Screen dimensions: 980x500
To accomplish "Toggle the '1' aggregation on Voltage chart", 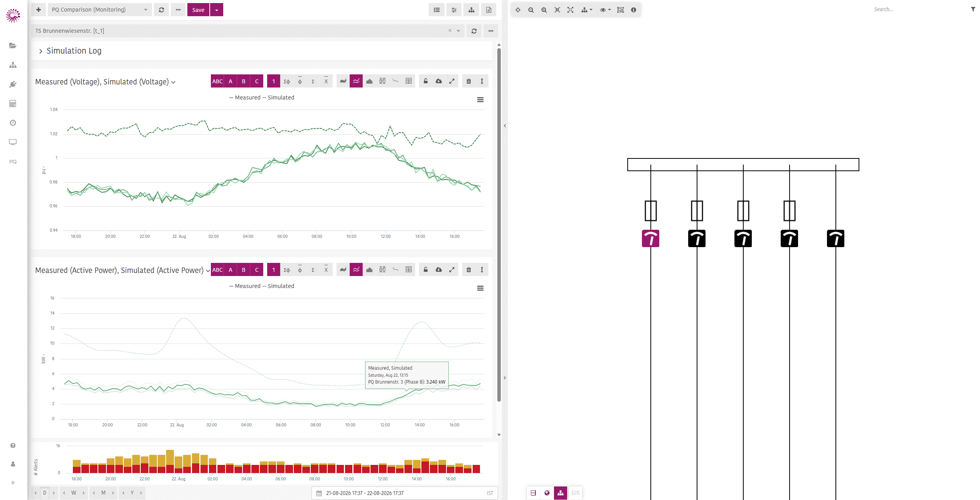I will pos(274,81).
